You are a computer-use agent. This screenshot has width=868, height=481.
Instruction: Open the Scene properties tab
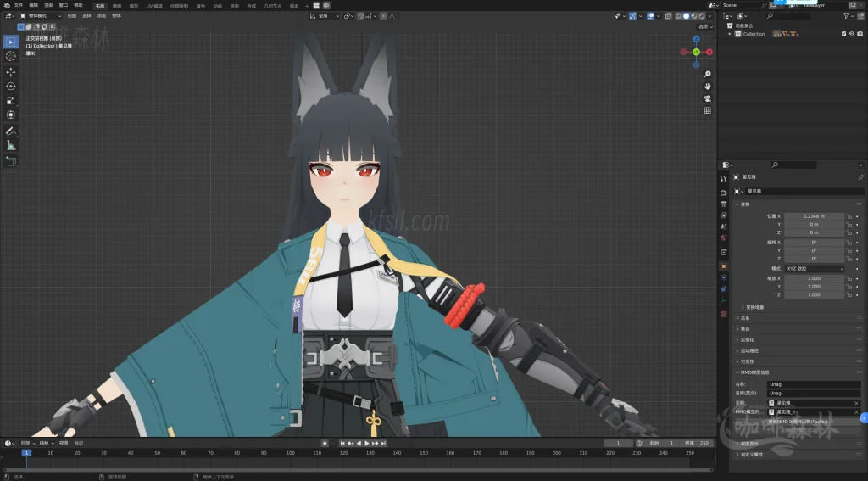724,227
